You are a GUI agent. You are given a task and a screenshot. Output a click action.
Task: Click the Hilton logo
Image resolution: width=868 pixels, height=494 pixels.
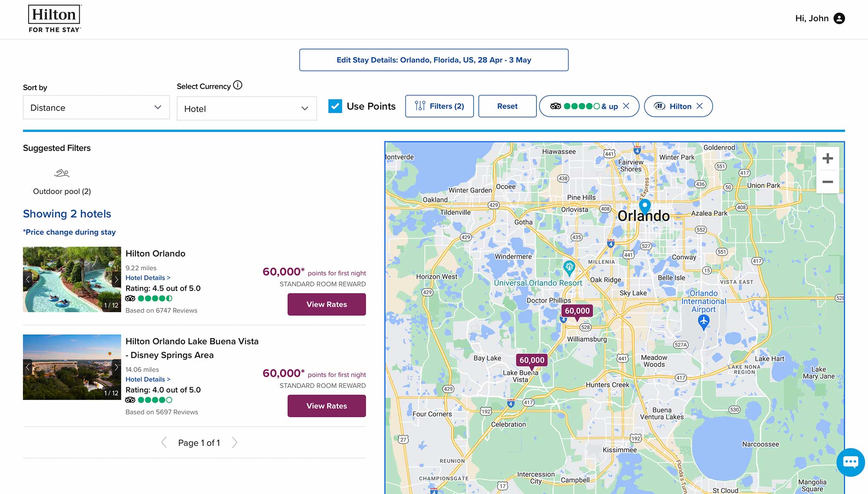click(x=54, y=14)
